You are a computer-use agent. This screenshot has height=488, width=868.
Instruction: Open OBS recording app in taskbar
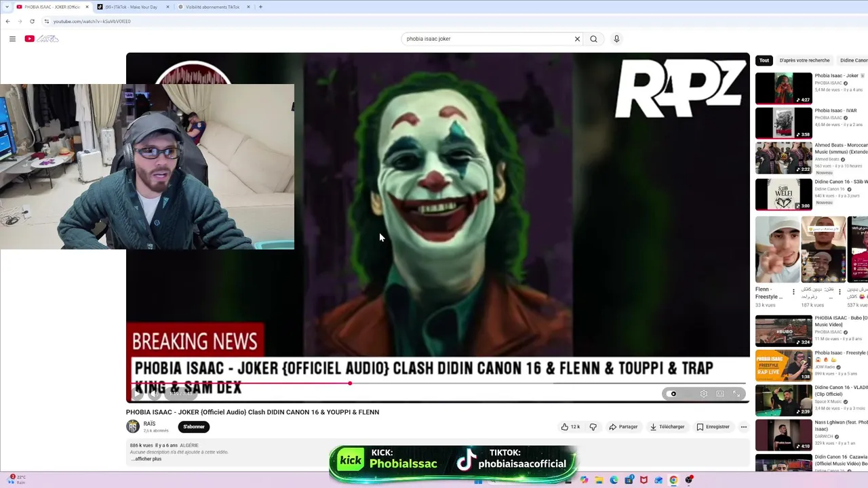tap(689, 480)
